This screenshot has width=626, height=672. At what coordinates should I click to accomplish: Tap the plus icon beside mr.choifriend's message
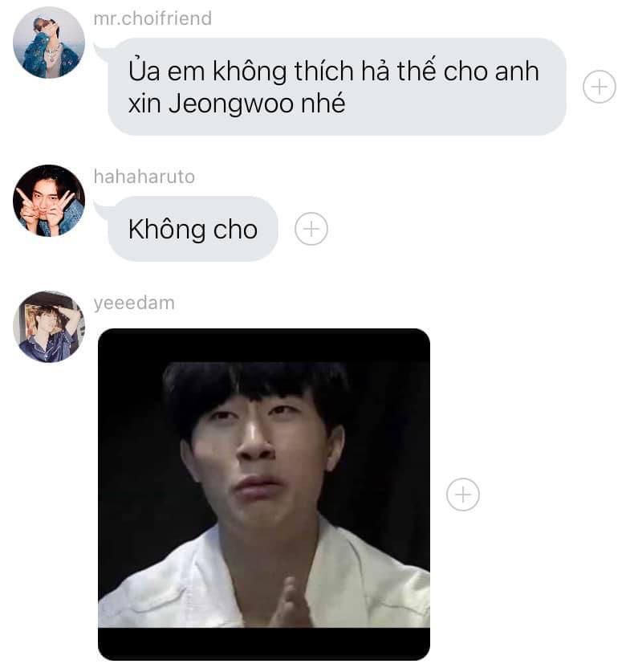point(599,87)
